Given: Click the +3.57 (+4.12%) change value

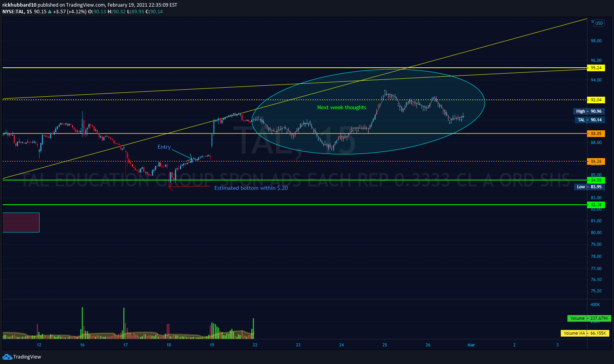Looking at the screenshot, I should (x=70, y=12).
